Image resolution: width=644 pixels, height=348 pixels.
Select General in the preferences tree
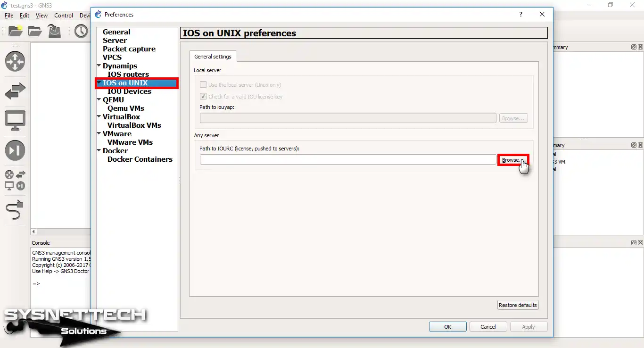pyautogui.click(x=116, y=32)
